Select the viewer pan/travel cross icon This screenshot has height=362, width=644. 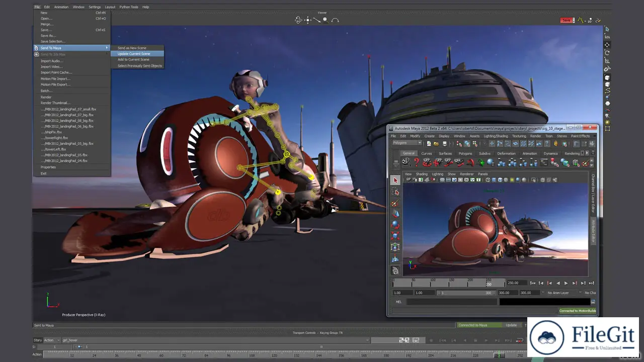click(x=308, y=20)
